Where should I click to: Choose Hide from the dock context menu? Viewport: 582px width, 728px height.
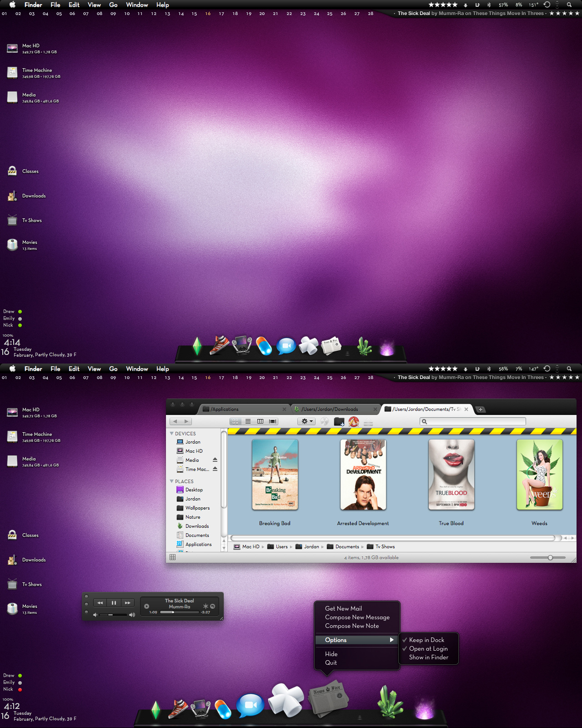pyautogui.click(x=357, y=654)
